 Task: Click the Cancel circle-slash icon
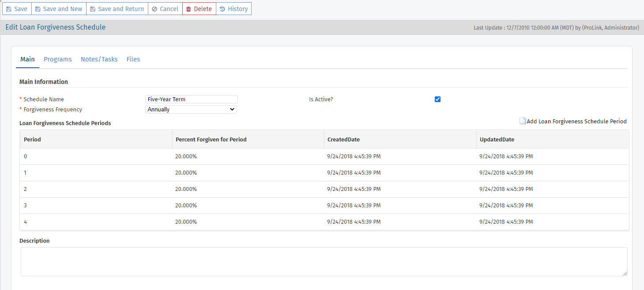click(x=154, y=9)
